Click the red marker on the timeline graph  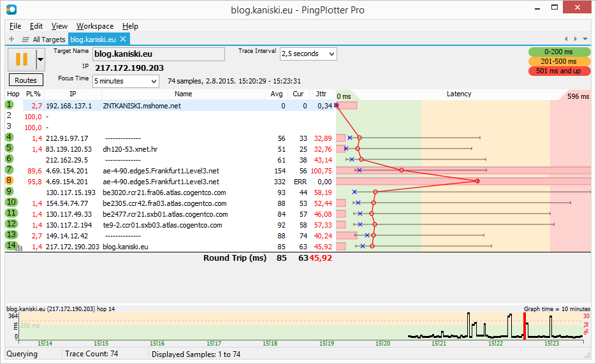(525, 326)
